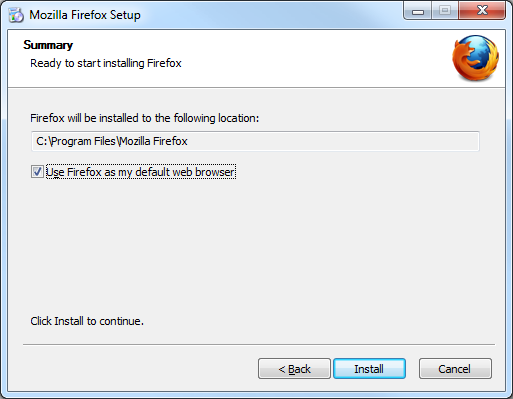This screenshot has height=399, width=513.
Task: Click the 'Ready to start installing Firefox' subtitle
Action: point(106,63)
